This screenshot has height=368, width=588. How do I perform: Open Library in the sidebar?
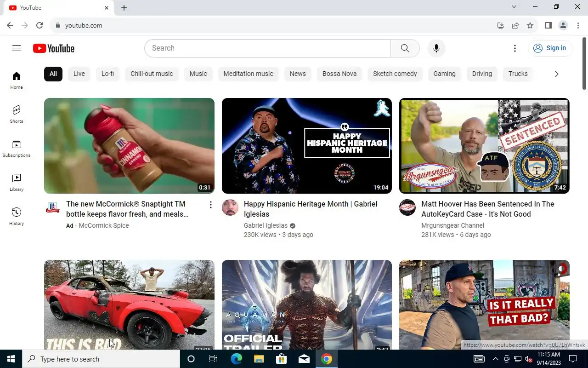17,182
